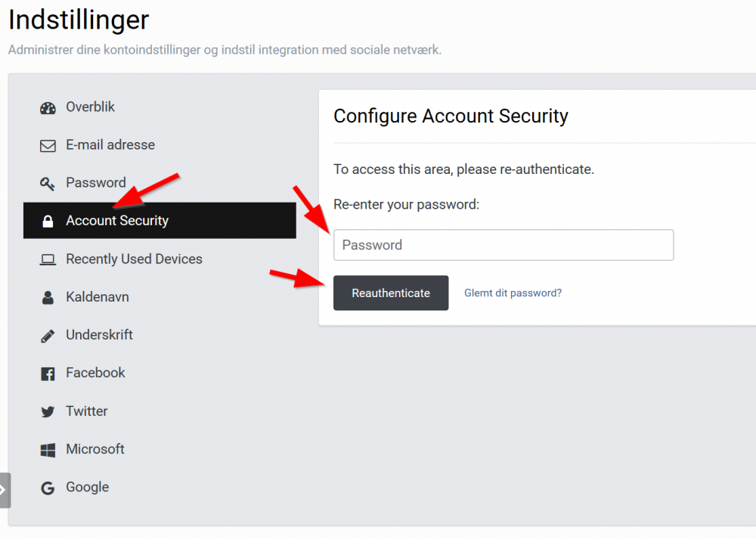This screenshot has width=756, height=539.
Task: Click the Recently Used Devices laptop icon
Action: pyautogui.click(x=48, y=259)
